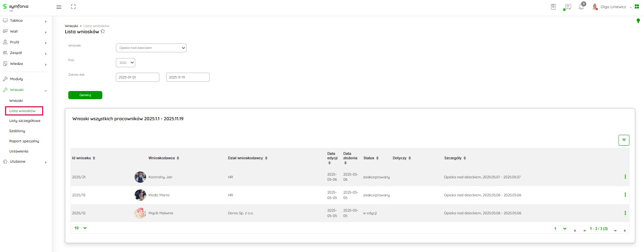Change the rows-per-page dropdown showing 10

80,228
